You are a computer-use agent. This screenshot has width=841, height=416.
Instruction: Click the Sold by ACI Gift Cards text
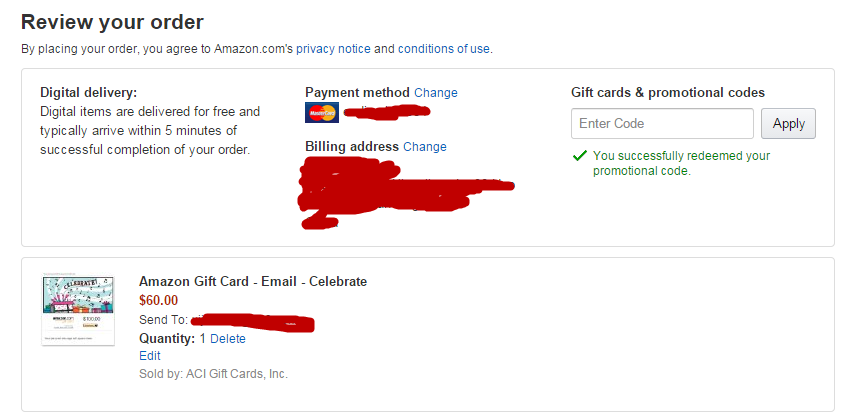click(213, 374)
